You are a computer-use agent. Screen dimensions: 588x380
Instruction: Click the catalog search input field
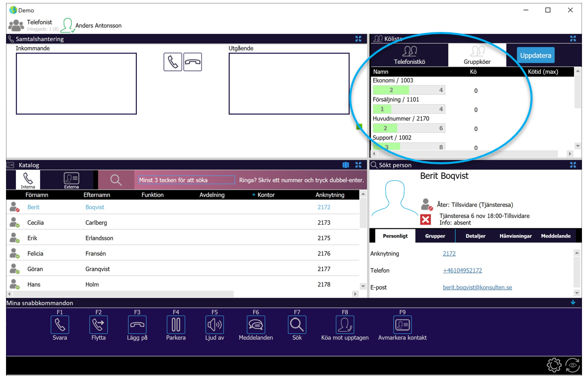(x=186, y=180)
